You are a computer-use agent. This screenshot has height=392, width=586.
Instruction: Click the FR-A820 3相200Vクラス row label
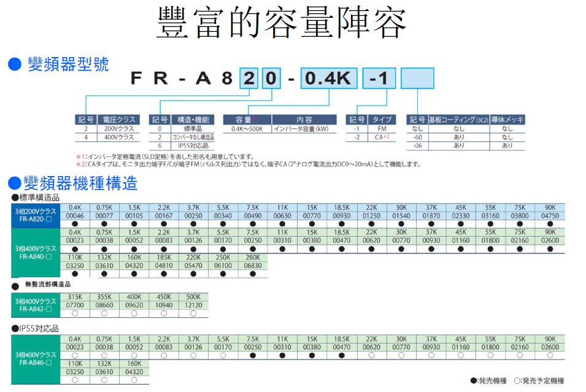[x=36, y=215]
